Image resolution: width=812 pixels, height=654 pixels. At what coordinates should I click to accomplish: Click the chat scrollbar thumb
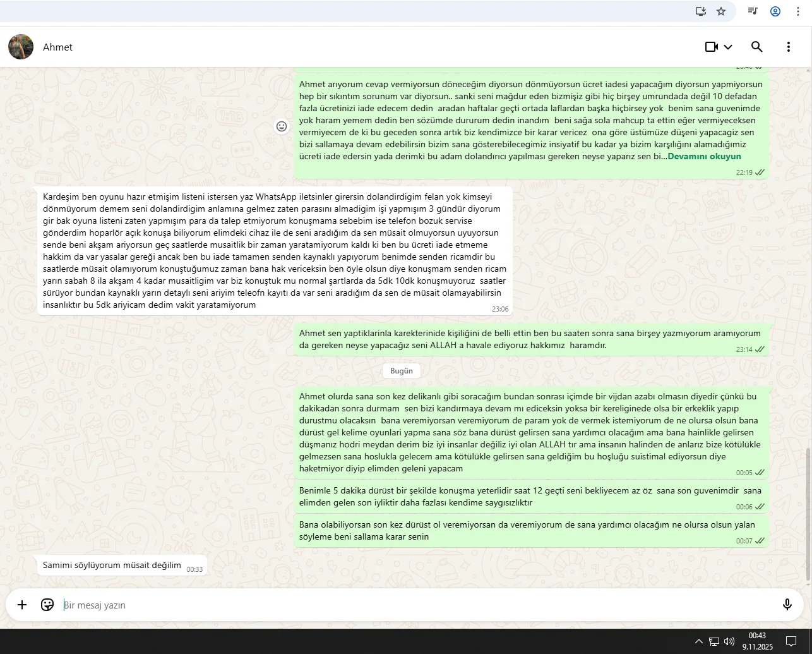[808, 514]
